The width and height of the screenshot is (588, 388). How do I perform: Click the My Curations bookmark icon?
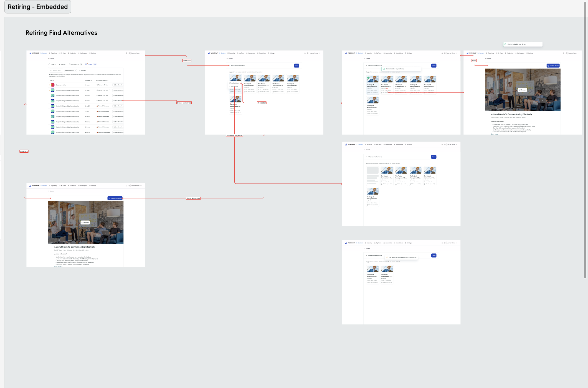pyautogui.click(x=70, y=64)
